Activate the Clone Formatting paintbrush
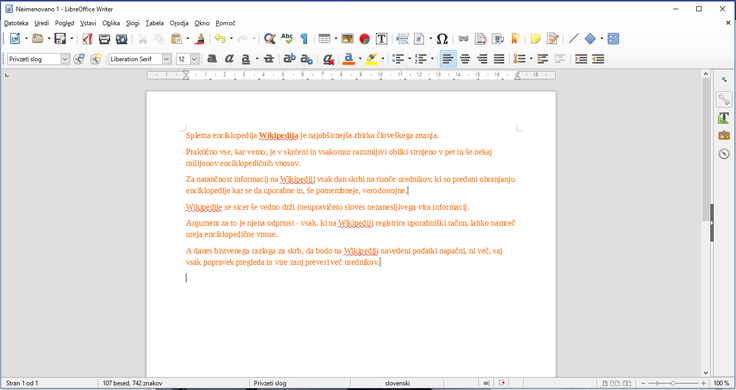The image size is (736, 390). [200, 38]
